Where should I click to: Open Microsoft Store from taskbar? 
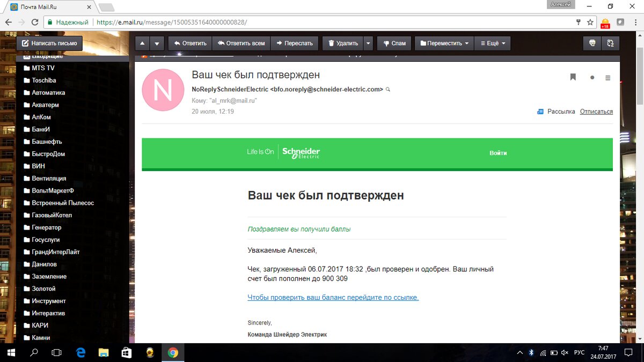tap(127, 353)
